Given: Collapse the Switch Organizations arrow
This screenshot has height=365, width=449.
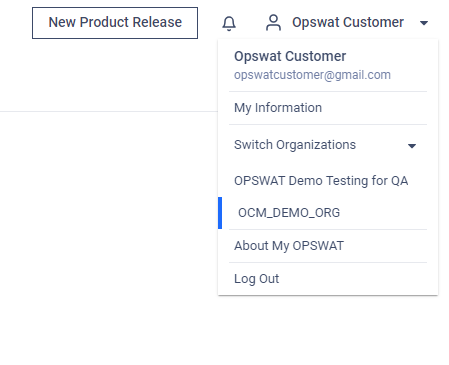Looking at the screenshot, I should click(x=412, y=146).
